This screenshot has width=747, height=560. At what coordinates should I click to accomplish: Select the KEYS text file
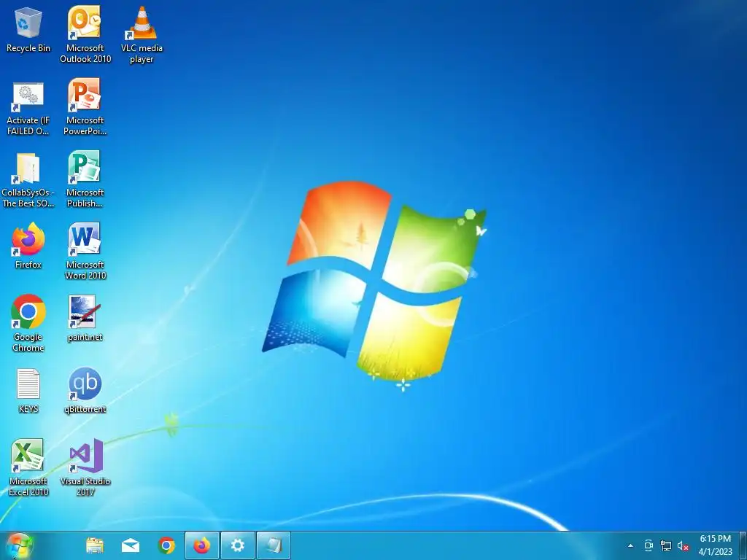[28, 391]
